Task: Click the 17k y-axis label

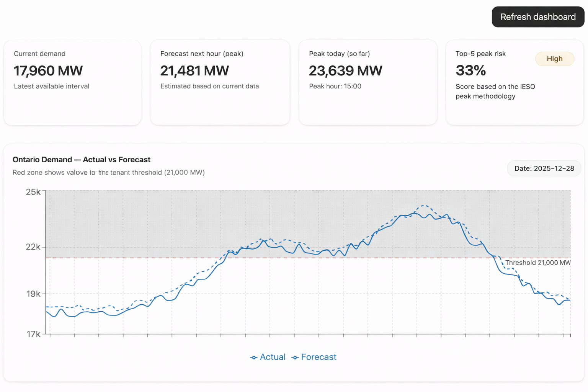Action: [x=34, y=334]
